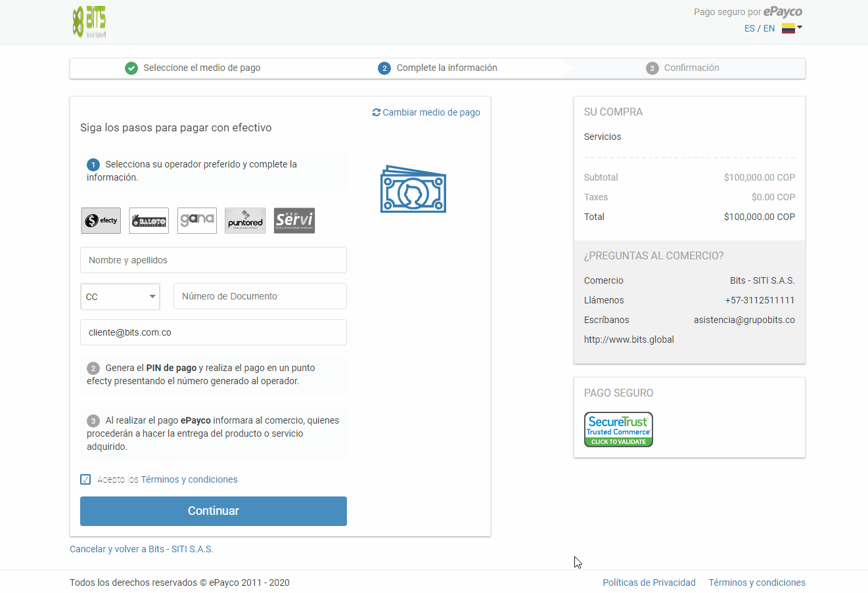868x593 pixels.
Task: Click the Bits - SITI S.A.S. merchant name
Action: coord(762,280)
